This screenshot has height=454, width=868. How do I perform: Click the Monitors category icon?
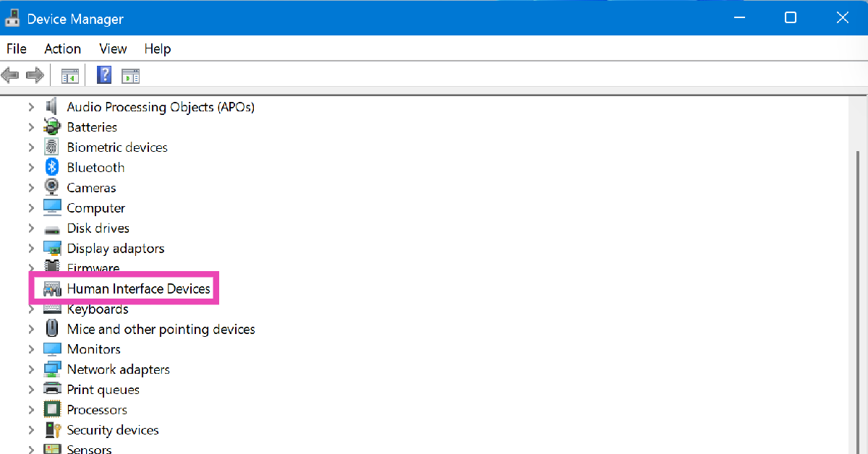[x=52, y=349]
